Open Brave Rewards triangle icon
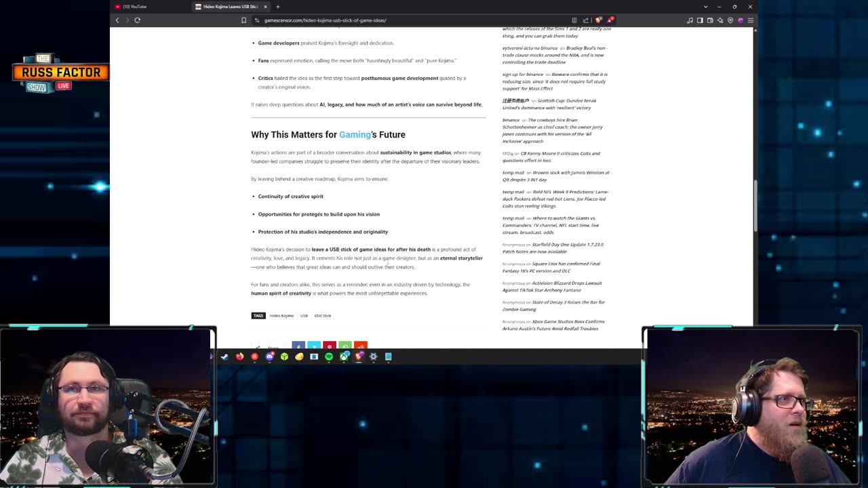The width and height of the screenshot is (868, 488). point(610,20)
